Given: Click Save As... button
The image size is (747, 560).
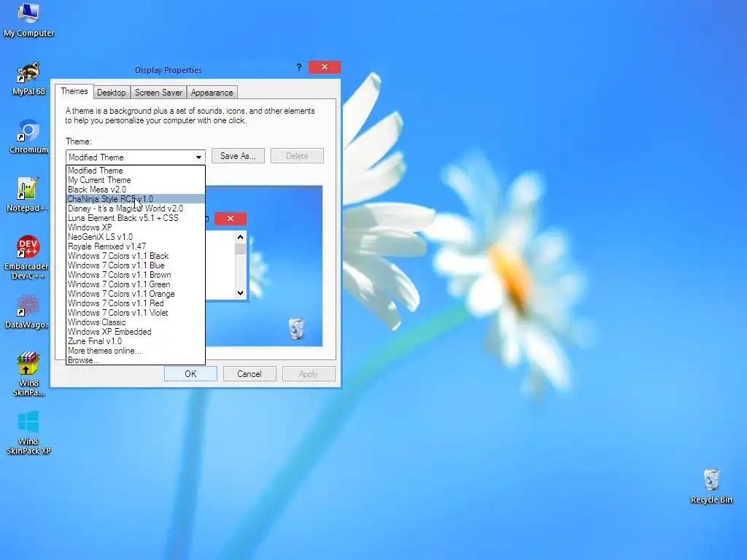Looking at the screenshot, I should click(238, 156).
